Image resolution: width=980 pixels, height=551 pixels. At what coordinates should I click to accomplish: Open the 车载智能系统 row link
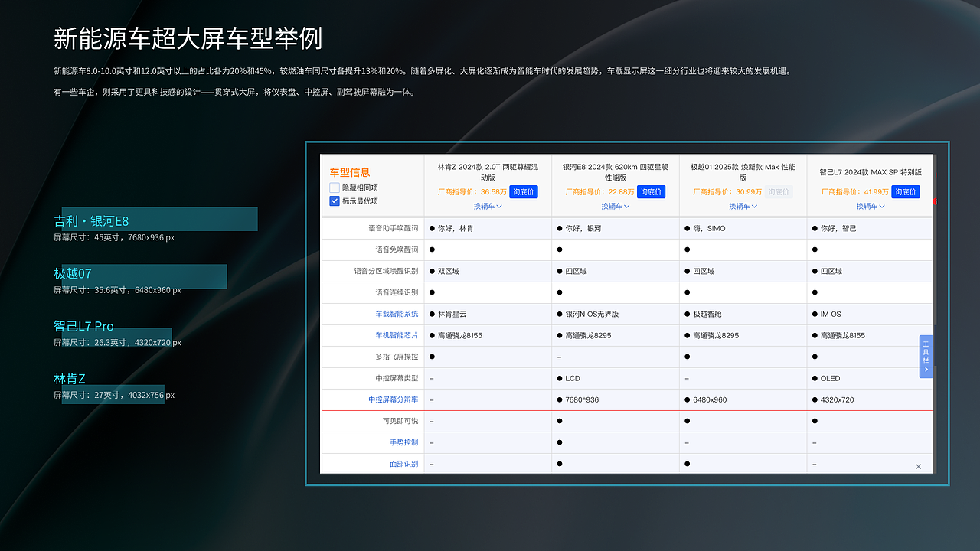[x=397, y=314]
